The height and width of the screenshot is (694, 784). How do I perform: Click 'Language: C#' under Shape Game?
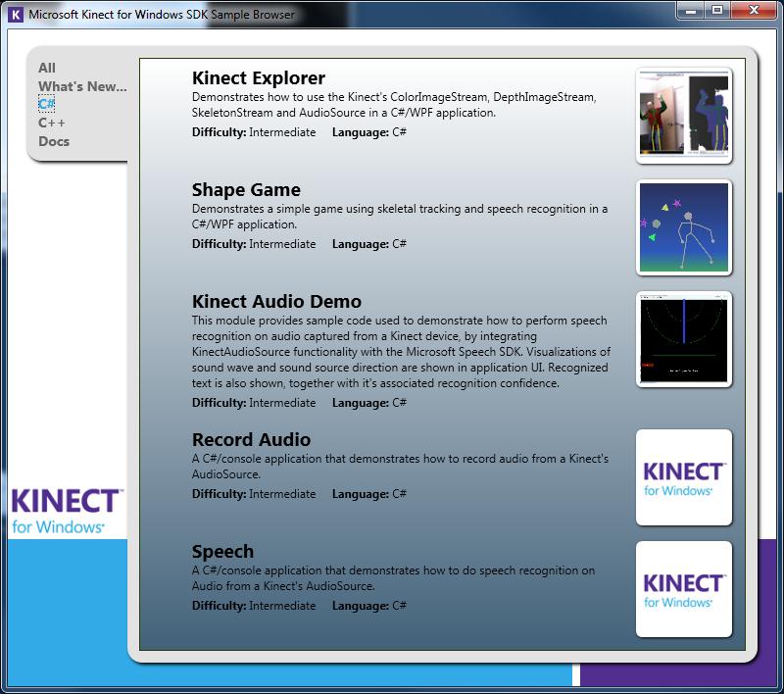(369, 244)
